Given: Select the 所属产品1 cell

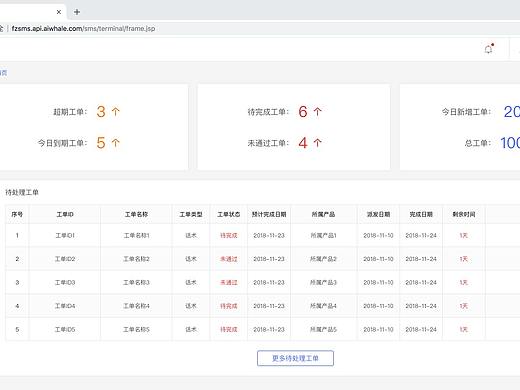Looking at the screenshot, I should 323,235.
